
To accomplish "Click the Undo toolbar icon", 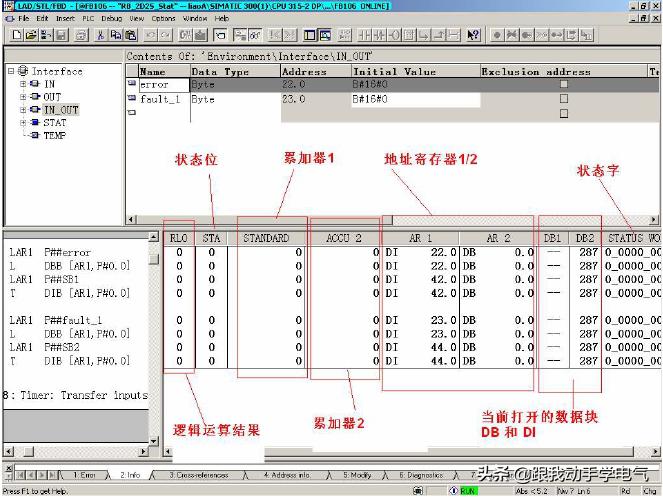I will click(151, 35).
